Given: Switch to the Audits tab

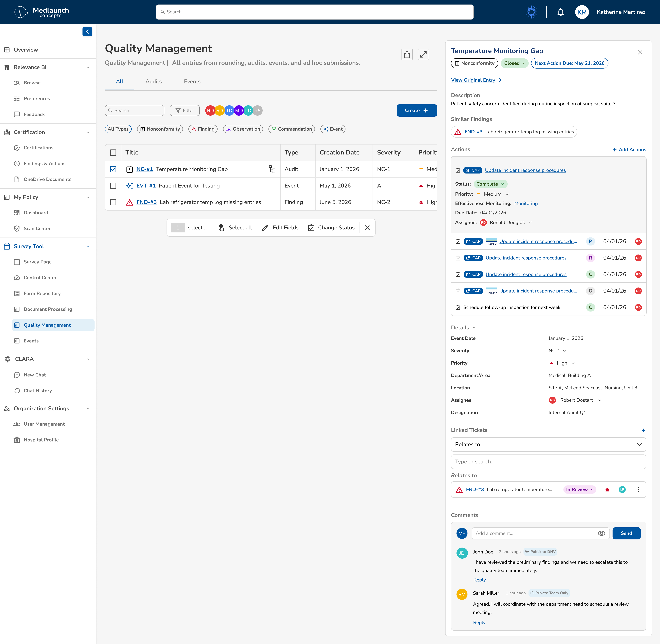Looking at the screenshot, I should pyautogui.click(x=154, y=82).
